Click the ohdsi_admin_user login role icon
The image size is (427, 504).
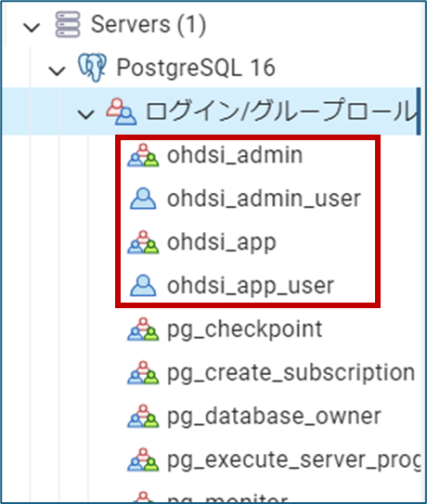[143, 199]
